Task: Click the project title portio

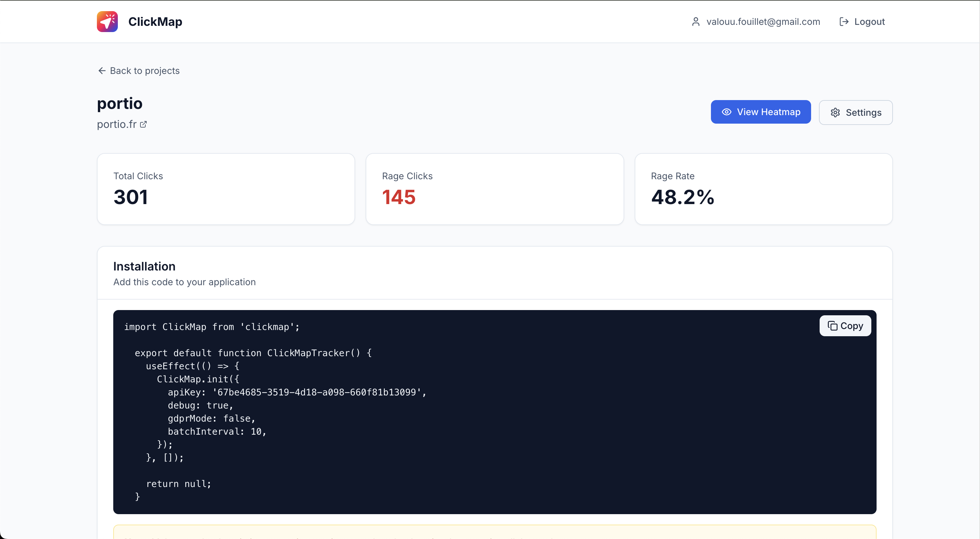Action: [x=119, y=103]
